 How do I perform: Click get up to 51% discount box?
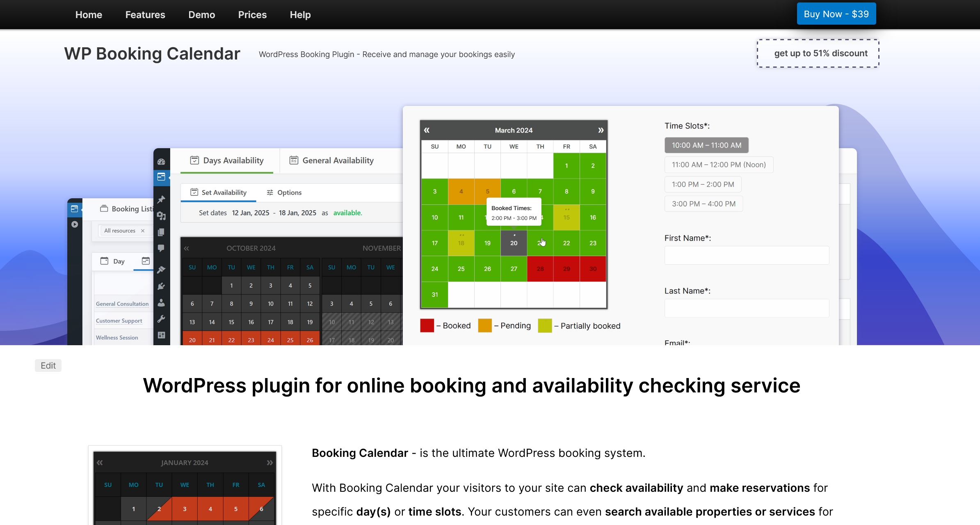click(x=818, y=53)
